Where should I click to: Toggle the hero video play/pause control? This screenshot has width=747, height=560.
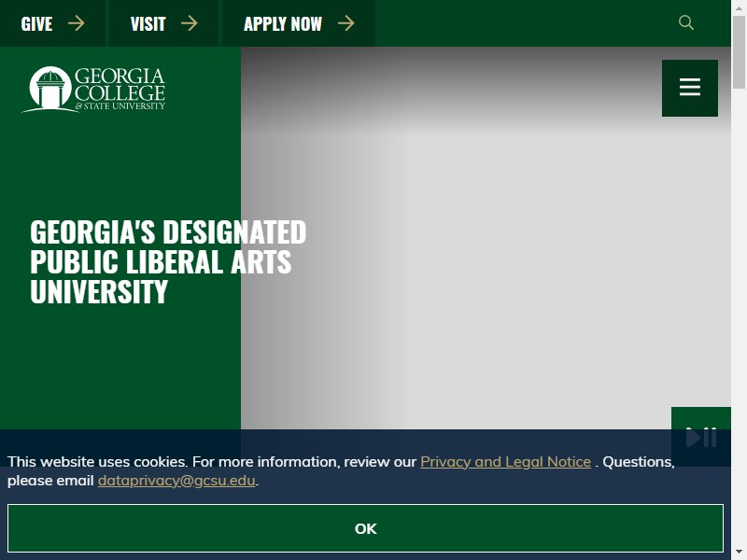tap(701, 437)
